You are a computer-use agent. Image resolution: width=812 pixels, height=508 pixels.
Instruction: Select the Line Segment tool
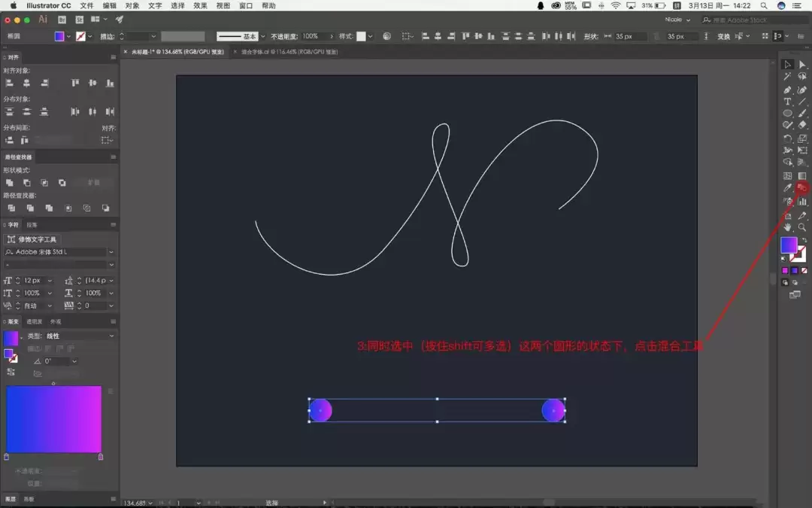(x=802, y=102)
